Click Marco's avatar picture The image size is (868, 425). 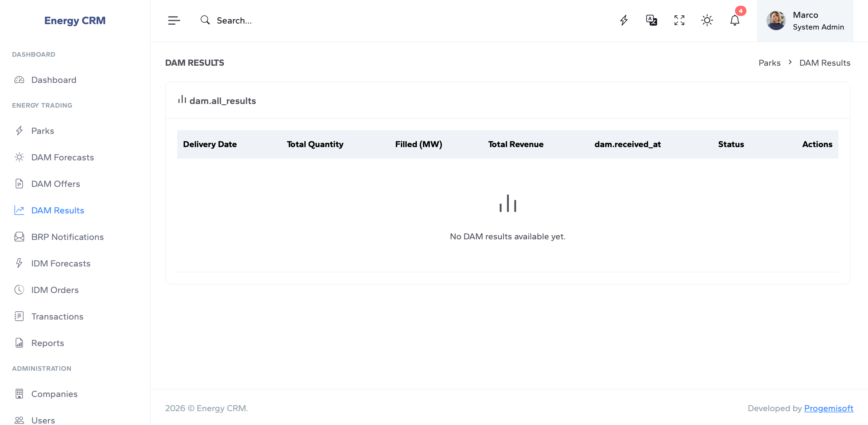click(776, 21)
